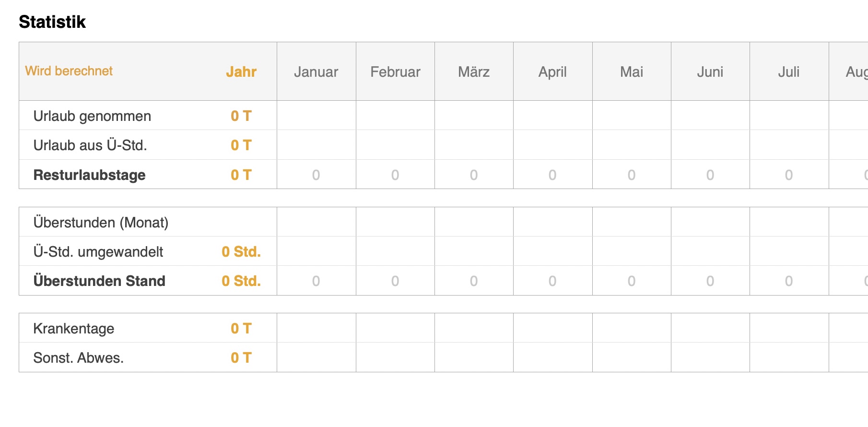Click the Juni column header
The image size is (868, 427).
click(x=710, y=72)
